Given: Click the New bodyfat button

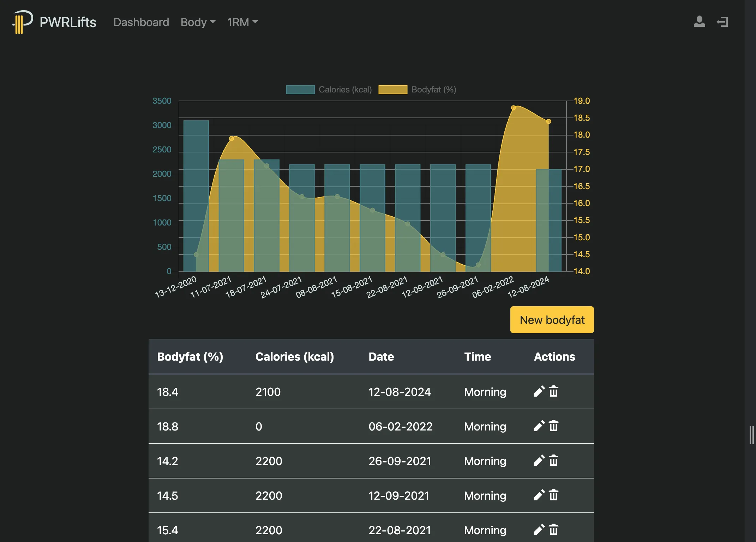Looking at the screenshot, I should [x=552, y=320].
